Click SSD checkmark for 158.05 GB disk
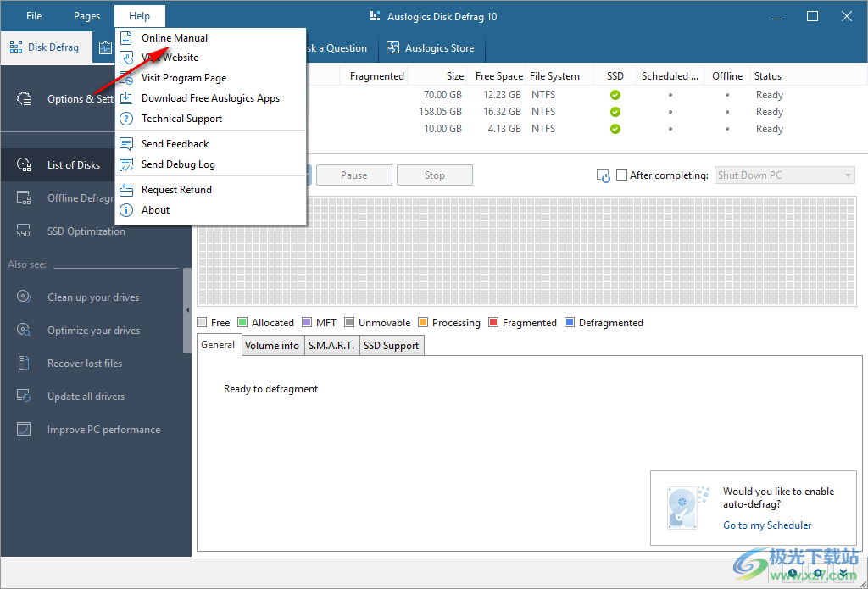The height and width of the screenshot is (589, 868). point(615,112)
